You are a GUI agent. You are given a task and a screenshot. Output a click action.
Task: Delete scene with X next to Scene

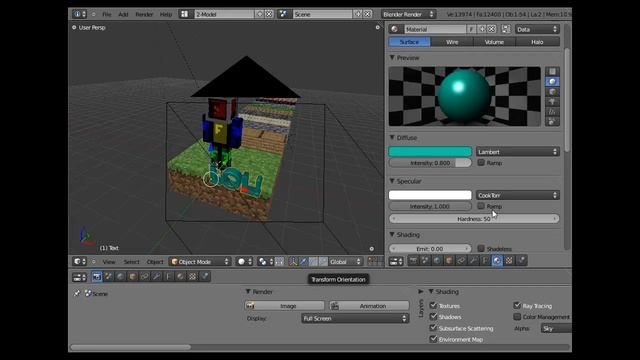367,14
